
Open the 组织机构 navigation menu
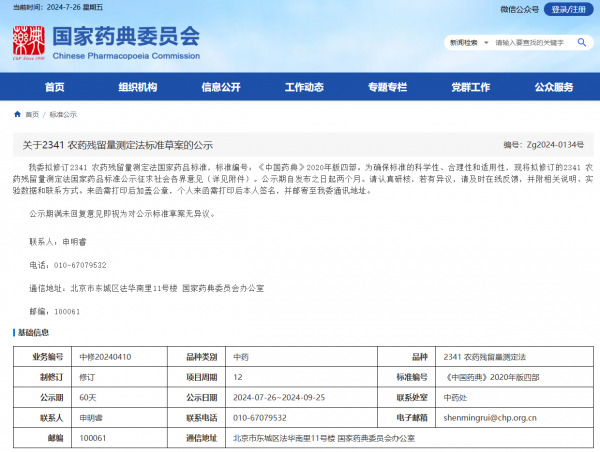point(138,87)
